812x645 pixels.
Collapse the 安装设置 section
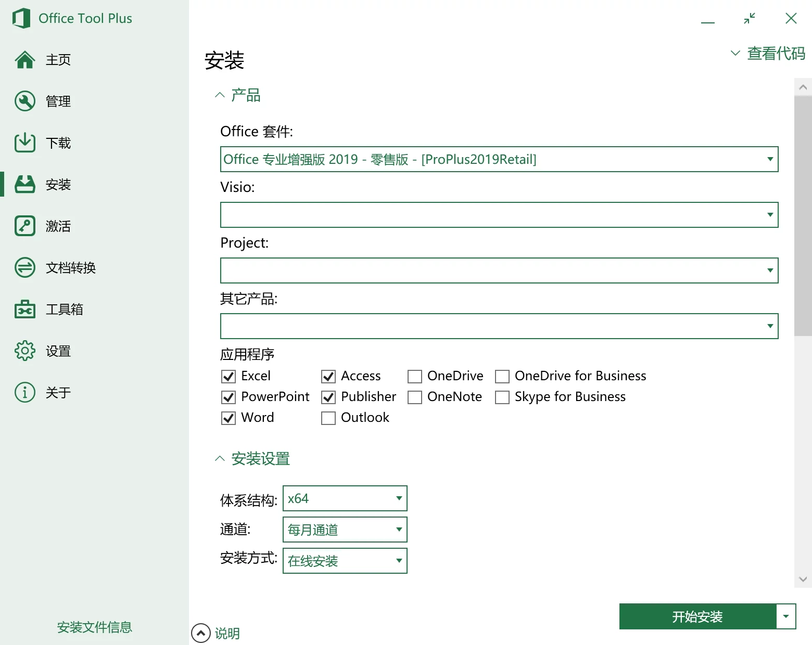(x=252, y=459)
